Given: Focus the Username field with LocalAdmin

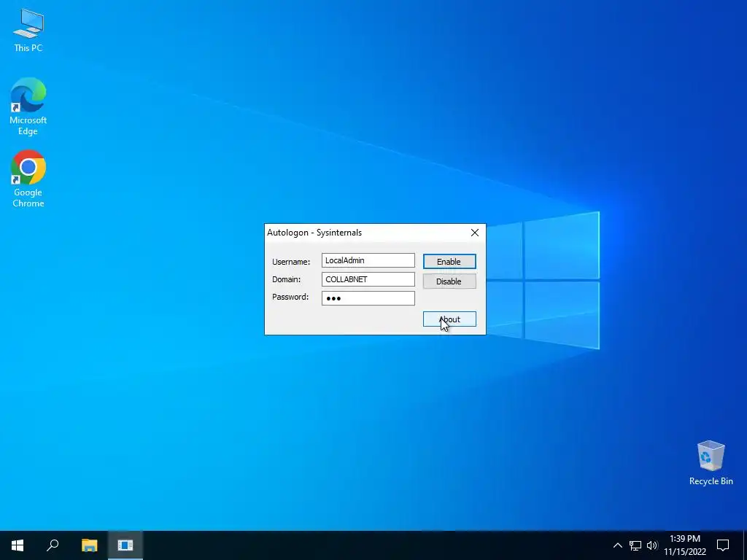Looking at the screenshot, I should click(x=368, y=260).
